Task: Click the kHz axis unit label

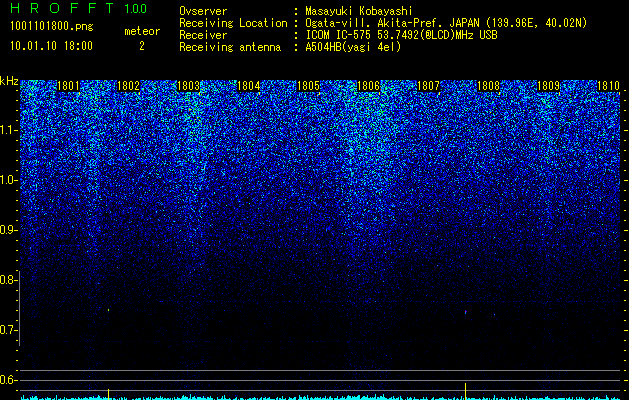Action: point(9,81)
